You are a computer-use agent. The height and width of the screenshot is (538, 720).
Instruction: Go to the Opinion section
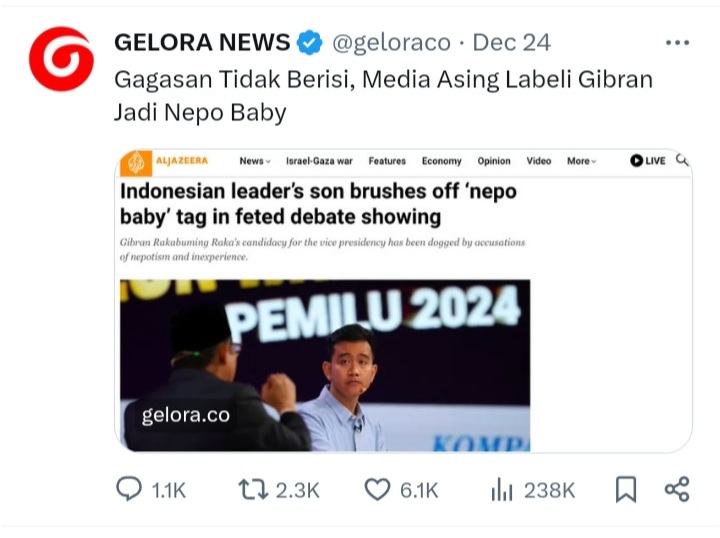(x=494, y=161)
